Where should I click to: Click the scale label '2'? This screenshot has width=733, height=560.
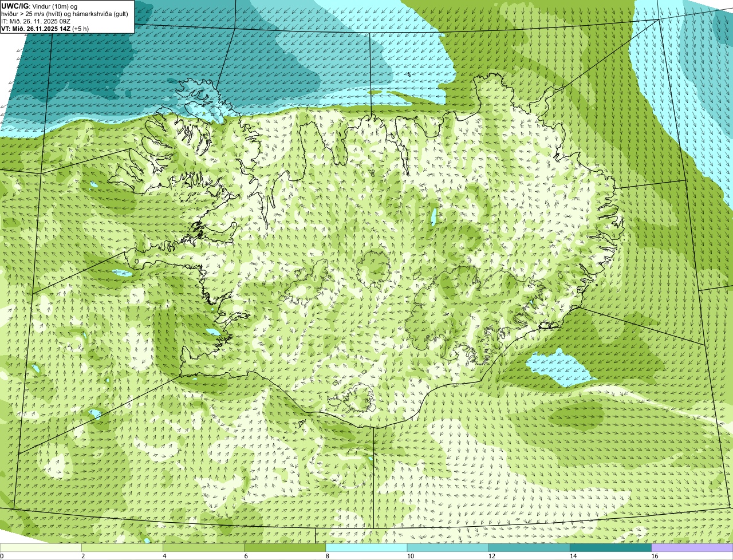click(x=83, y=556)
